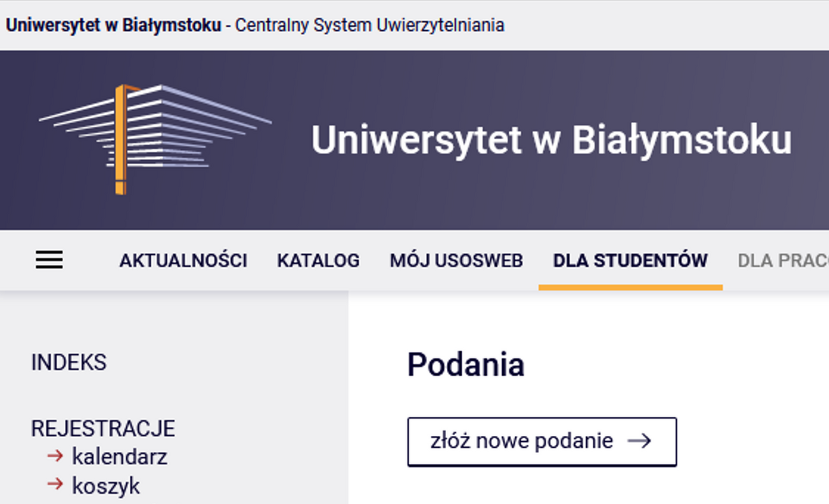Image resolution: width=829 pixels, height=504 pixels.
Task: Open the partially visible DLA PRAC tab
Action: pos(783,260)
